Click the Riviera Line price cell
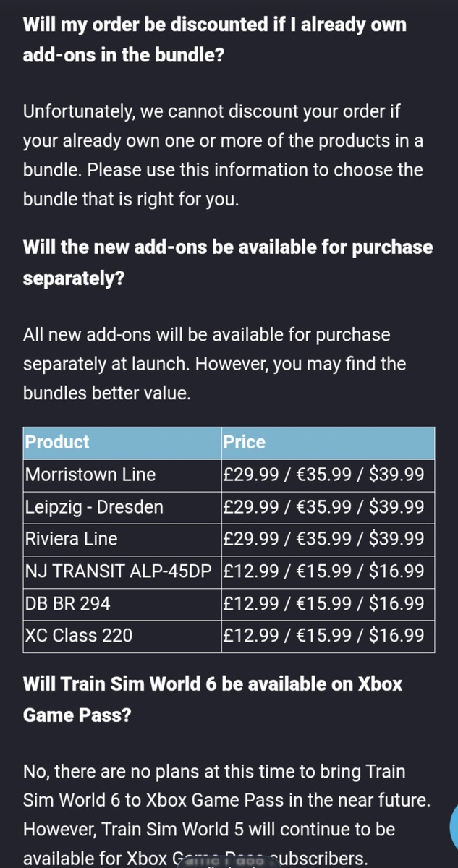 coord(328,540)
